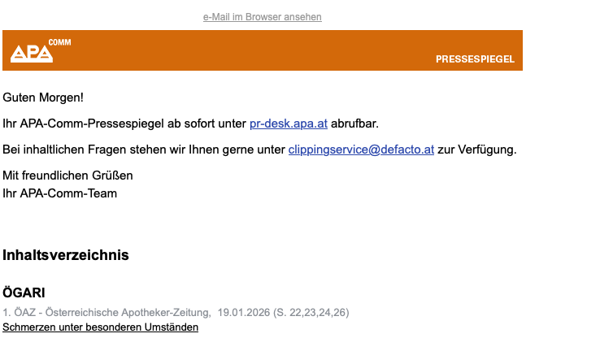Click the ÖGARI section heading
613x364 pixels.
point(24,292)
